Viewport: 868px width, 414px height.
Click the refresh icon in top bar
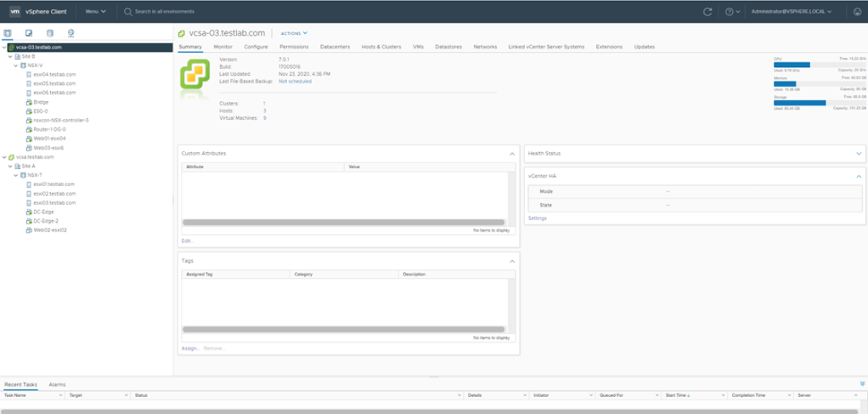point(707,12)
